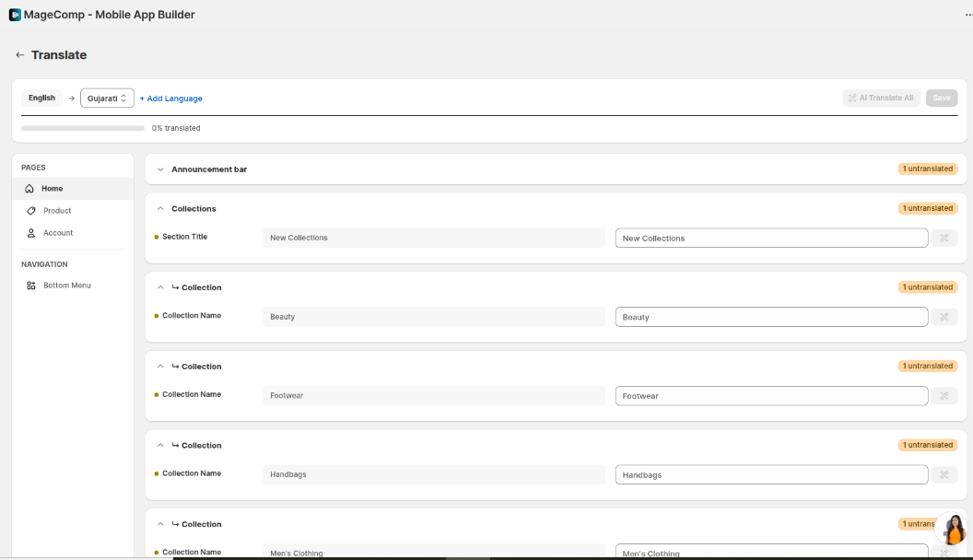
Task: Open the three-dot menu at top right
Action: tap(967, 15)
